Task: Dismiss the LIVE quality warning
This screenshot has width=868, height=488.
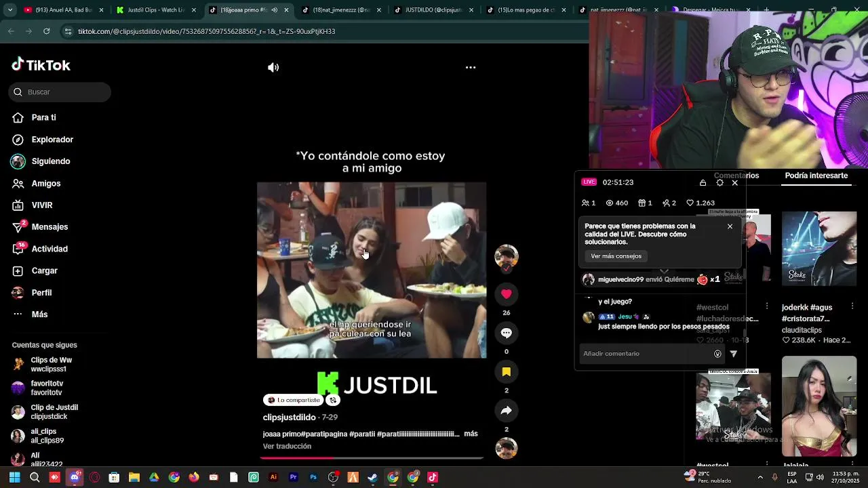Action: 730,226
